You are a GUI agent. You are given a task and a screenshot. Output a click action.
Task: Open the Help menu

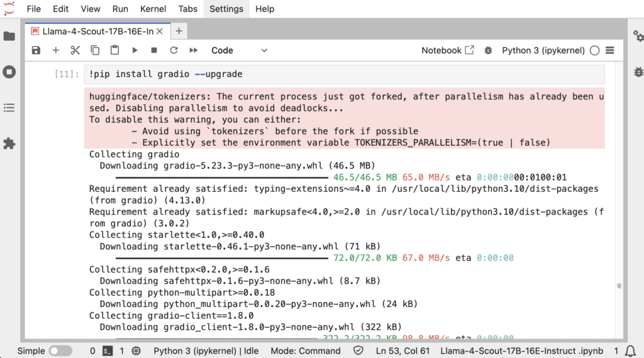[265, 9]
